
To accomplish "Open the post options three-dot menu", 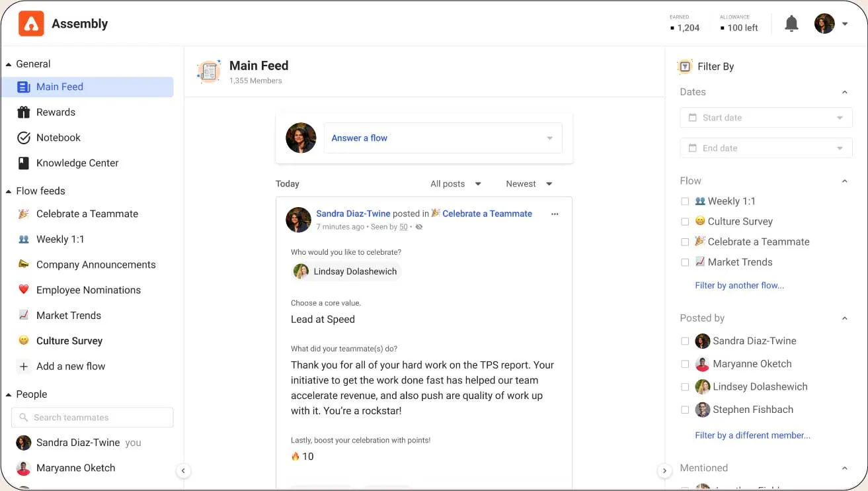I will [x=555, y=214].
